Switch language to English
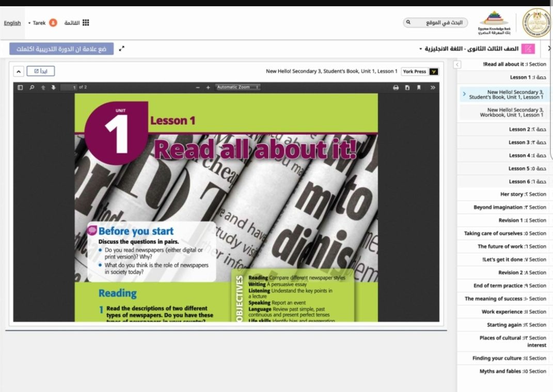 pyautogui.click(x=12, y=23)
